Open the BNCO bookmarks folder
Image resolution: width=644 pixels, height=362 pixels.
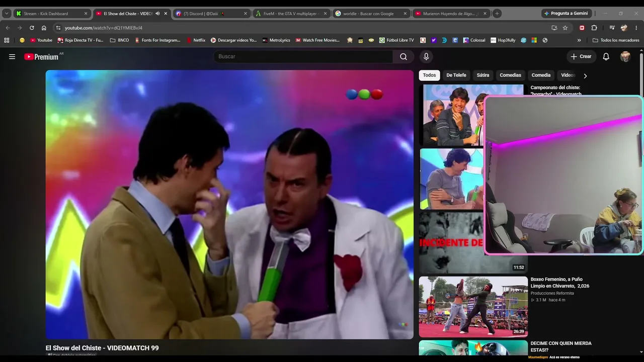[x=119, y=40]
